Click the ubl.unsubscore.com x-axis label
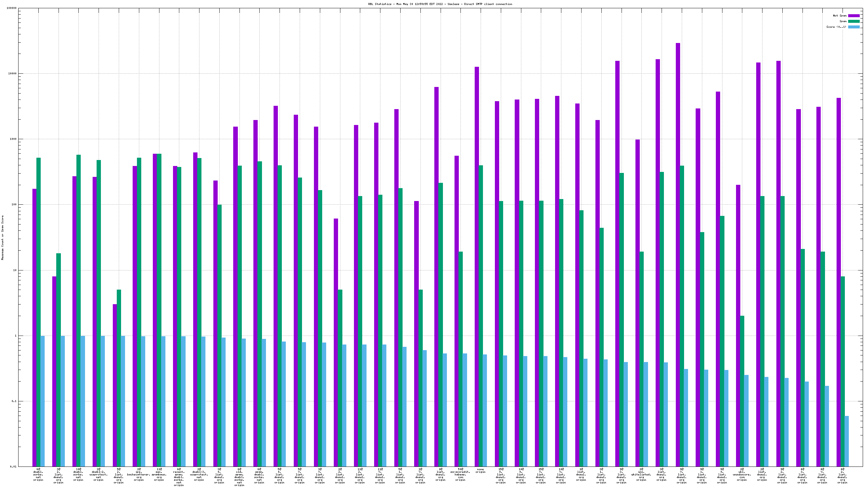Image resolution: width=868 pixels, height=488 pixels. 742,474
